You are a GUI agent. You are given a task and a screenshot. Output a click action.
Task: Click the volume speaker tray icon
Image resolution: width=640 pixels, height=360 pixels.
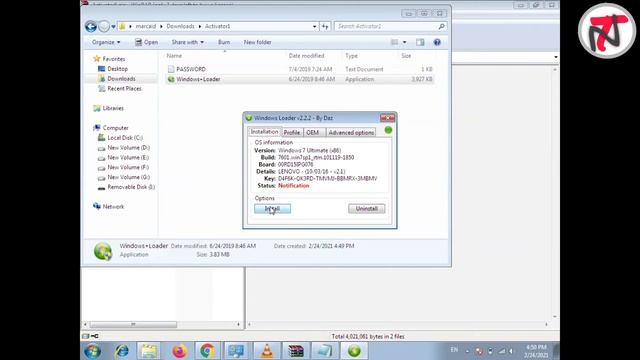tap(511, 351)
